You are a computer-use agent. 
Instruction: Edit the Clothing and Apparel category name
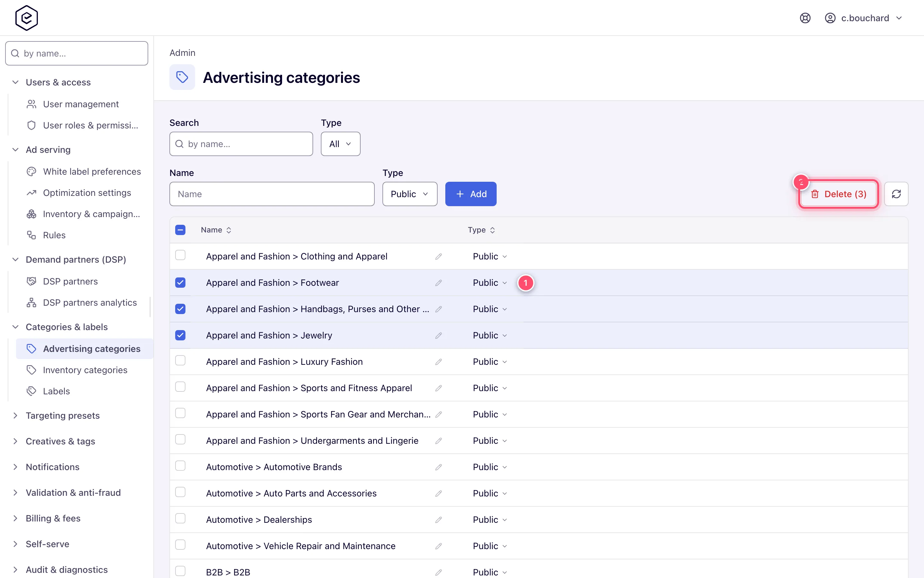coord(438,257)
